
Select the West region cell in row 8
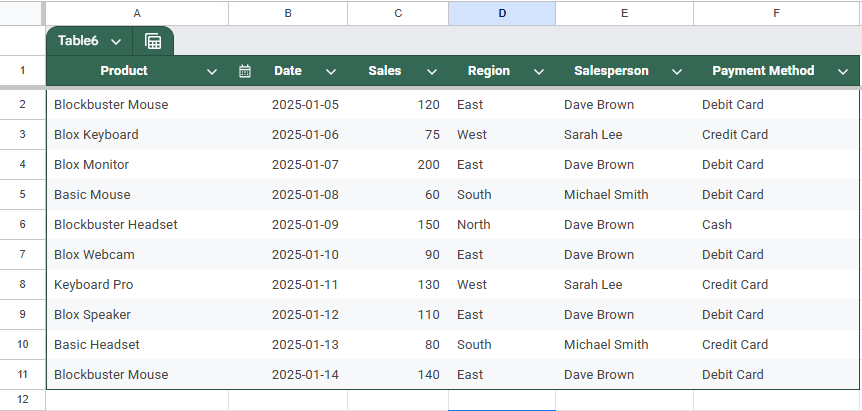(502, 285)
